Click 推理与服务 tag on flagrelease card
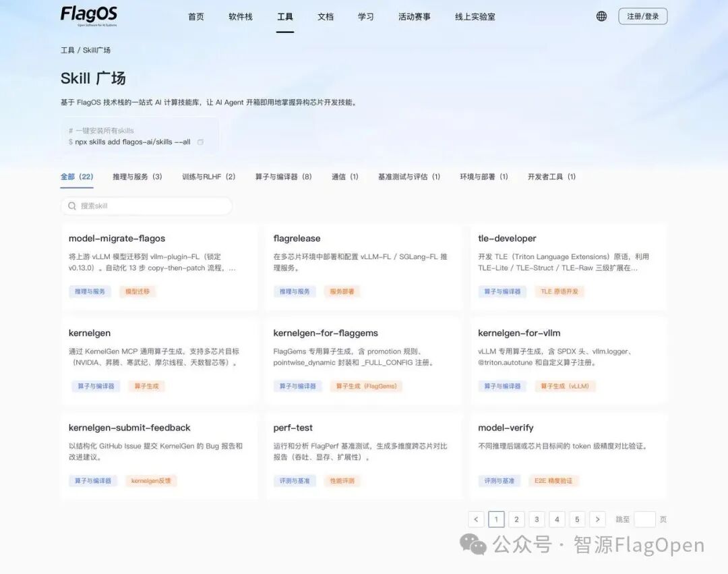728x574 pixels. (295, 291)
